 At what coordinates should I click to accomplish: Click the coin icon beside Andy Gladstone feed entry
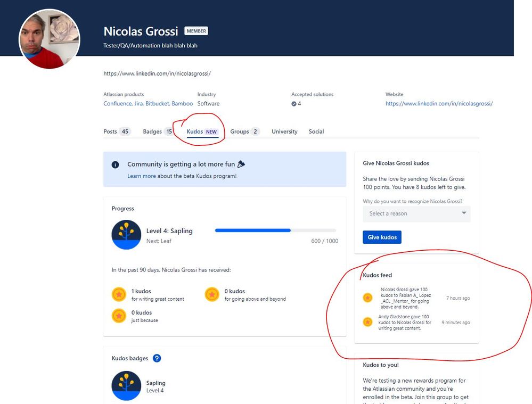pos(367,322)
